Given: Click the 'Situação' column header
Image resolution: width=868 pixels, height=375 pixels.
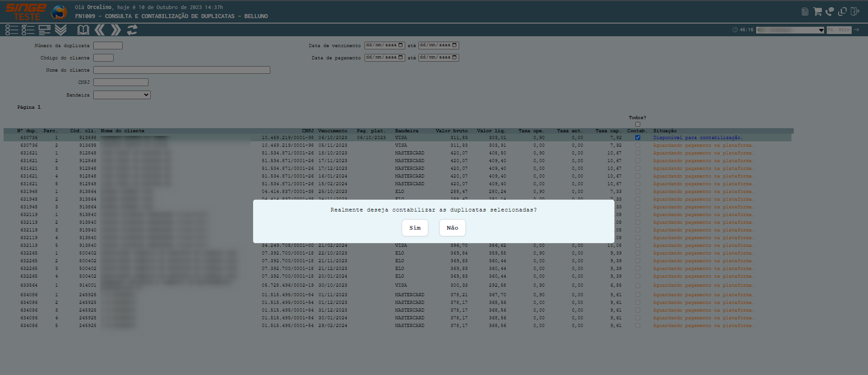Looking at the screenshot, I should tap(665, 131).
